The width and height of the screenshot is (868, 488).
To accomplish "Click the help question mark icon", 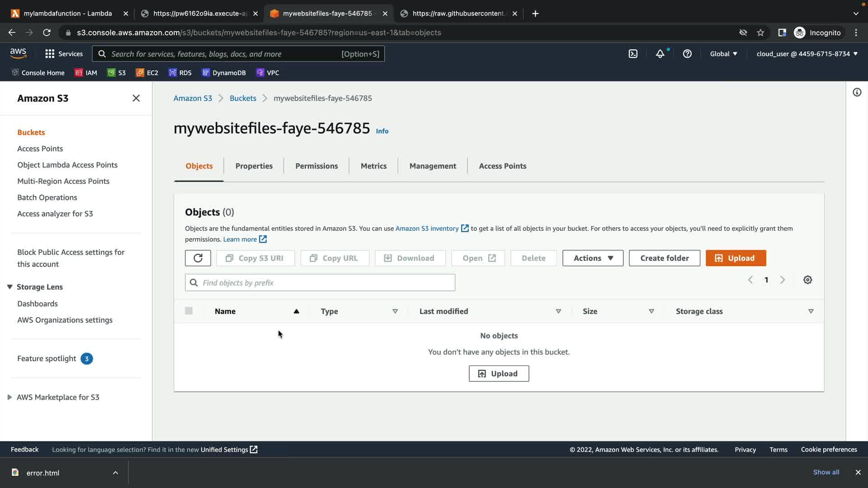I will click(687, 54).
